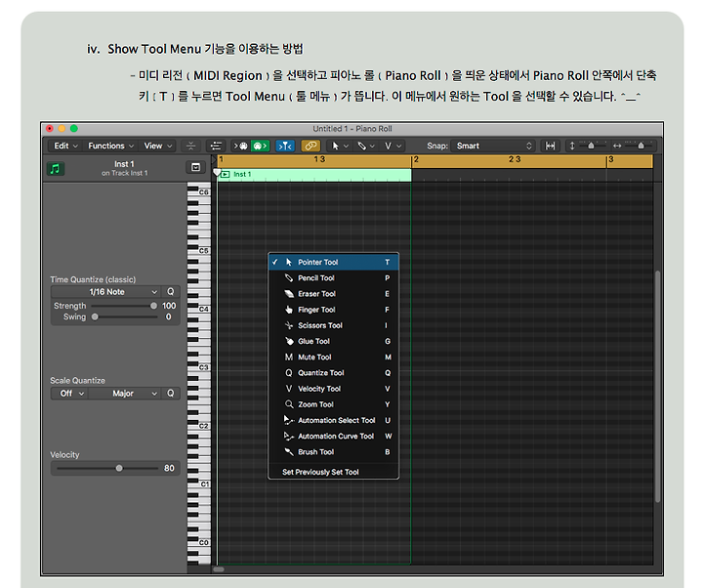Toggle MIDI In button
Screen dimensions: 703x588
pos(241,146)
